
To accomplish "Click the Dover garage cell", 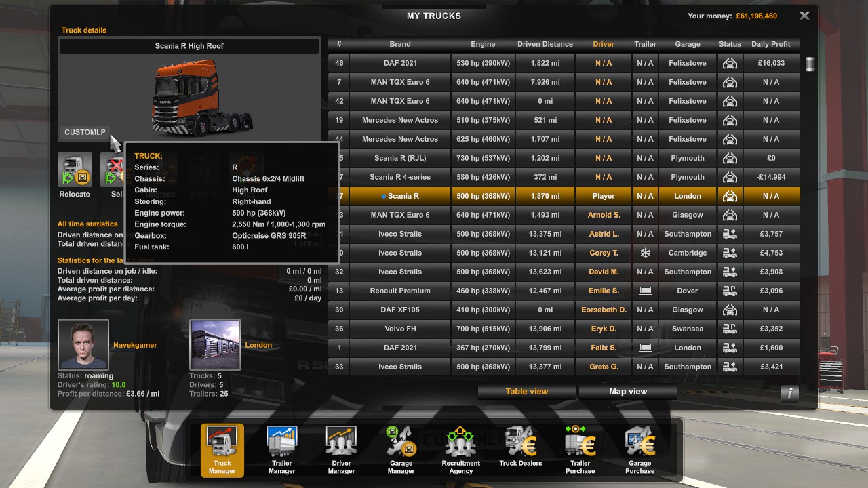I will pyautogui.click(x=688, y=291).
